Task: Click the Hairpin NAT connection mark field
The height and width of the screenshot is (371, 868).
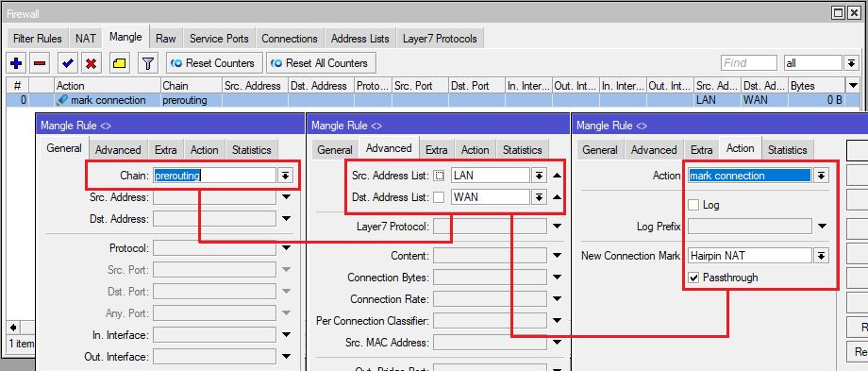Action: tap(750, 255)
